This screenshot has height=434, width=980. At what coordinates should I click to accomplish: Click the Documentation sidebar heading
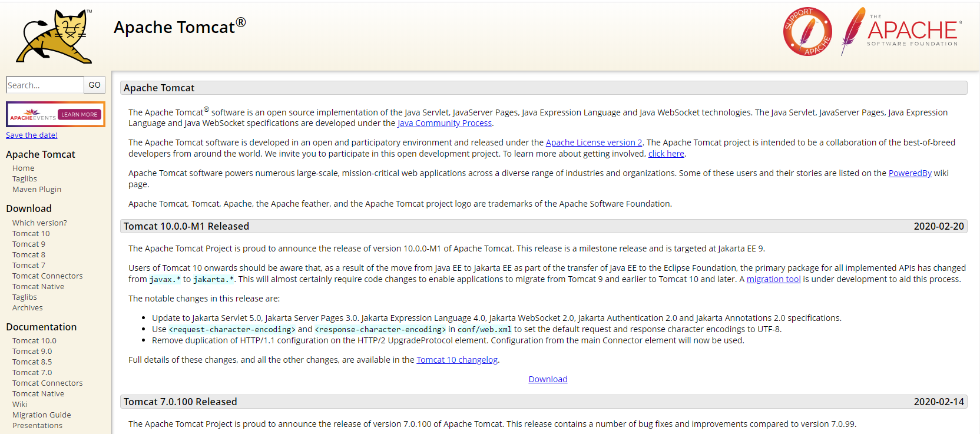pos(41,327)
